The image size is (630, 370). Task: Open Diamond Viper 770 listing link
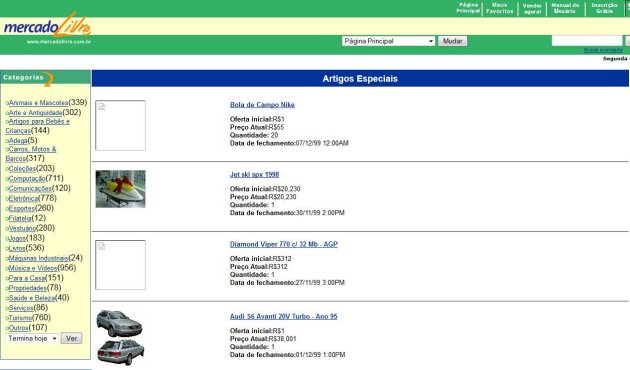[x=284, y=244]
